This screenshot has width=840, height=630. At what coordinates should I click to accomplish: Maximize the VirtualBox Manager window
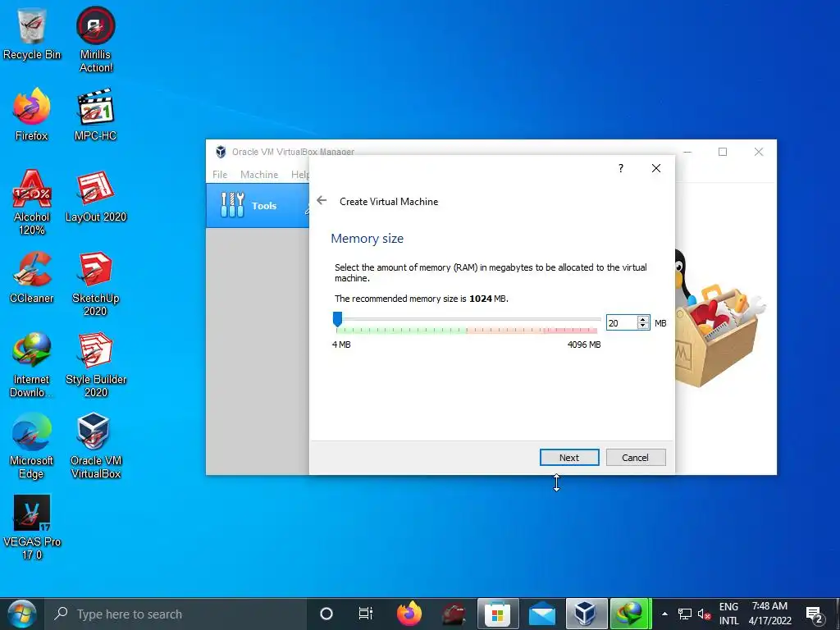pos(723,152)
